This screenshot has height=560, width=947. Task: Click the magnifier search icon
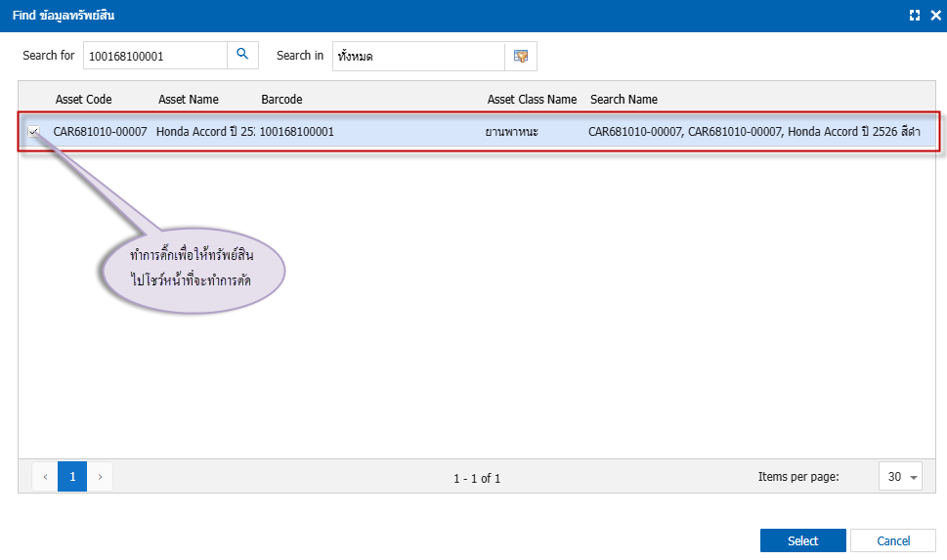(242, 56)
